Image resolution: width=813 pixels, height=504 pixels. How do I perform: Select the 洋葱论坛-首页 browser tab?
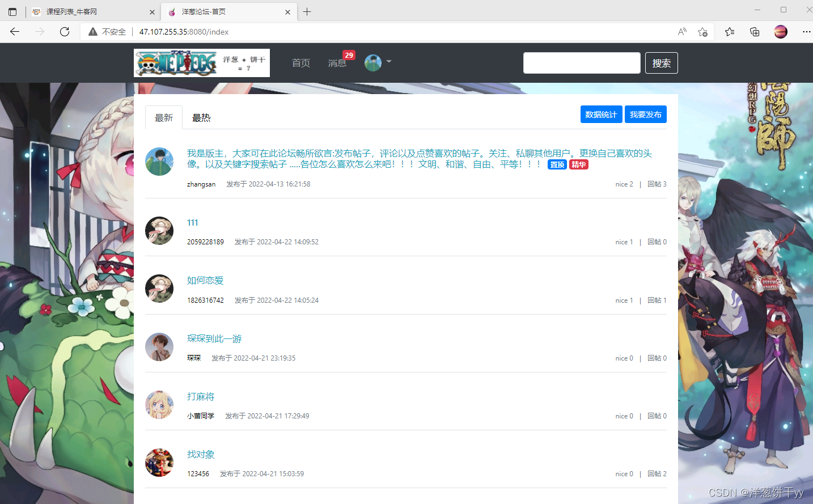pos(230,11)
